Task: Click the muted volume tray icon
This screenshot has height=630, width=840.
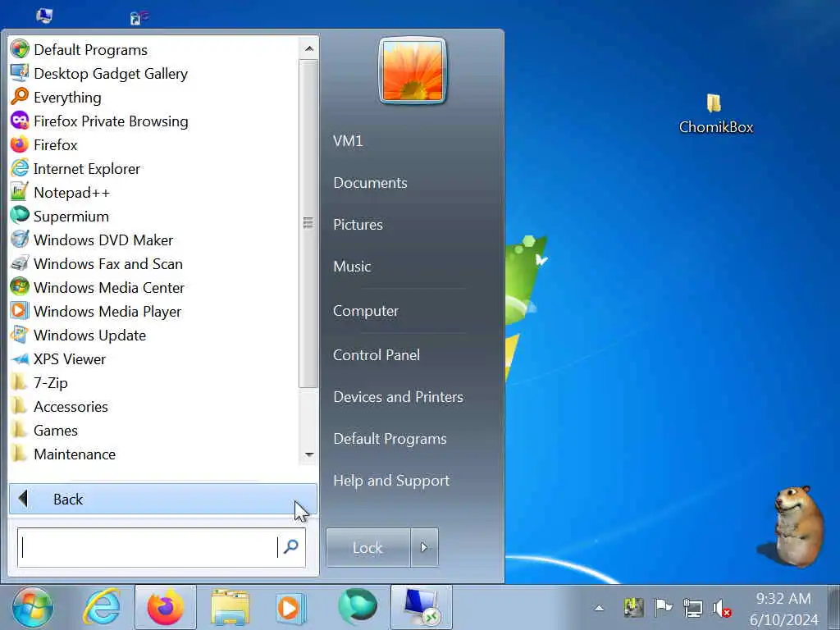Action: click(722, 608)
